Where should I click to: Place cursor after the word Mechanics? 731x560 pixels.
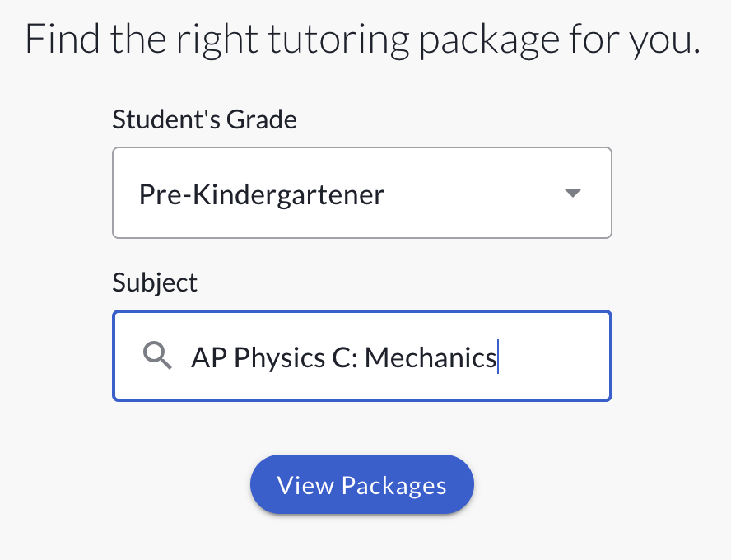(498, 357)
